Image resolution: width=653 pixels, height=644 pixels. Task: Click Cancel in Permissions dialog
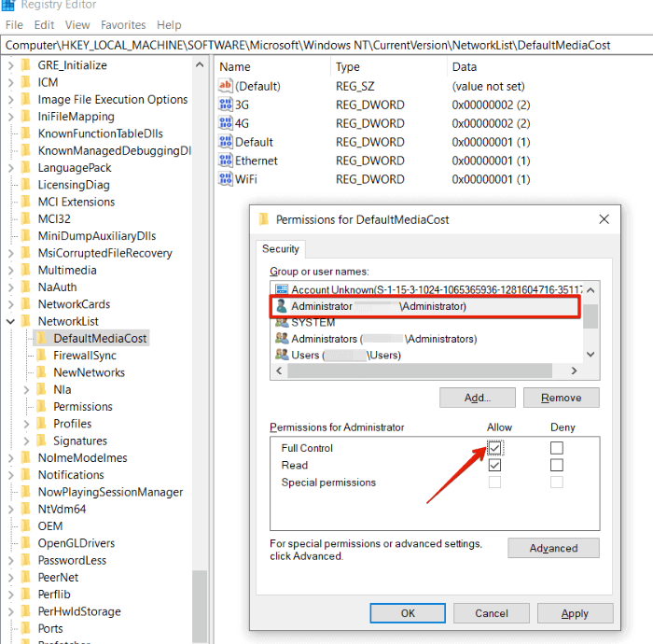[x=492, y=613]
